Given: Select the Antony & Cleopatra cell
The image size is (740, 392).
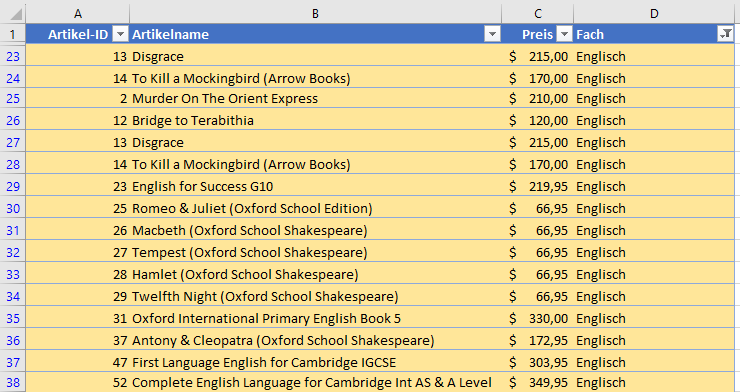Looking at the screenshot, I should [x=315, y=340].
